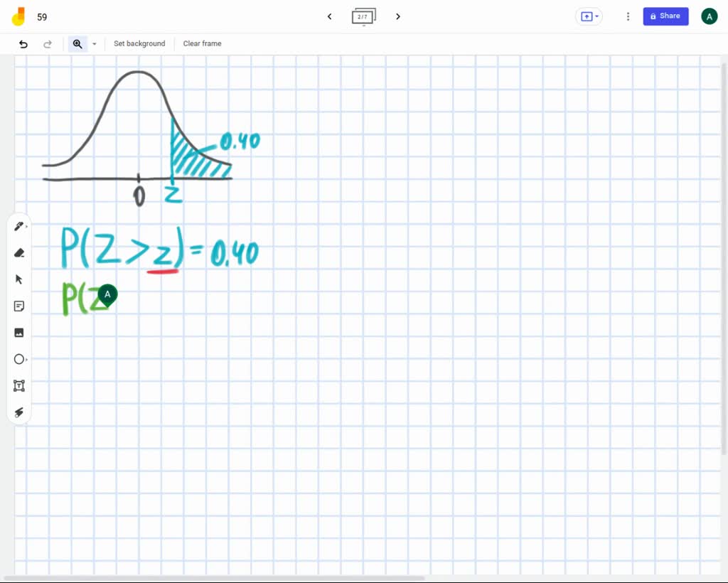Open the zoom options dropdown arrow
728x583 pixels.
(x=95, y=43)
